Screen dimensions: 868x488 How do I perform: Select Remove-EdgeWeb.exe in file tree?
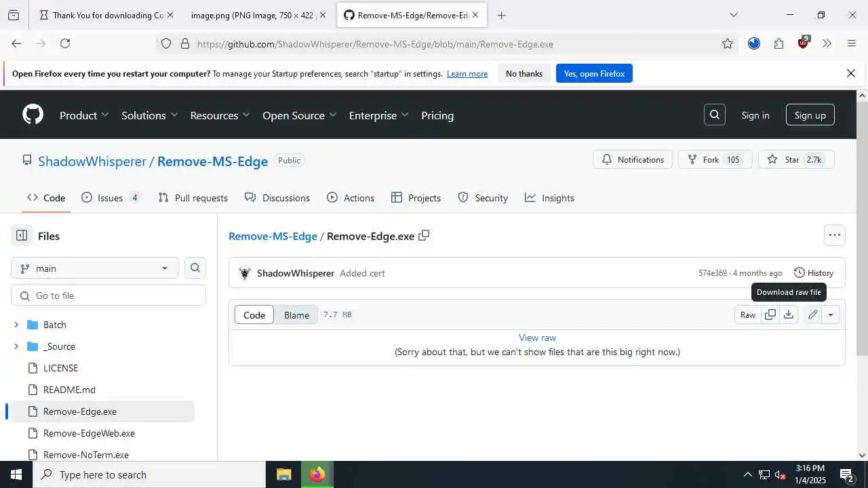pos(89,433)
